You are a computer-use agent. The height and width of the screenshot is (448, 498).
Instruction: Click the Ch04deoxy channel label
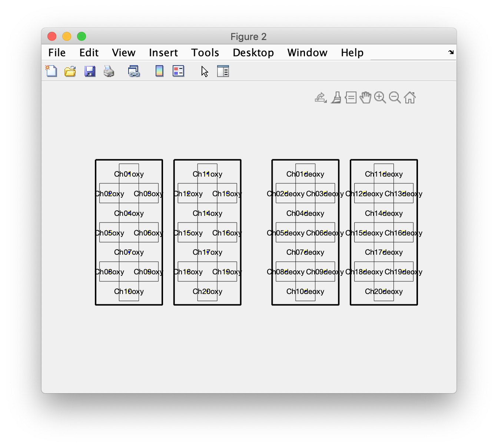(305, 213)
